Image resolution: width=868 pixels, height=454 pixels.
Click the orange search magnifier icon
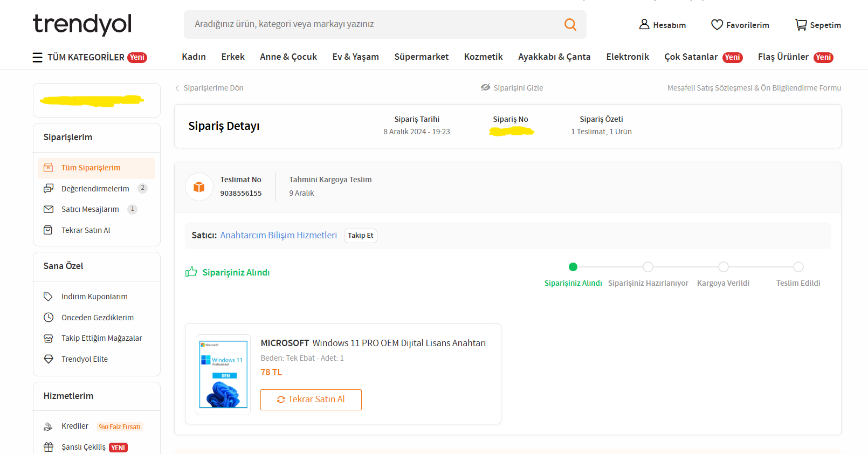[x=570, y=24]
